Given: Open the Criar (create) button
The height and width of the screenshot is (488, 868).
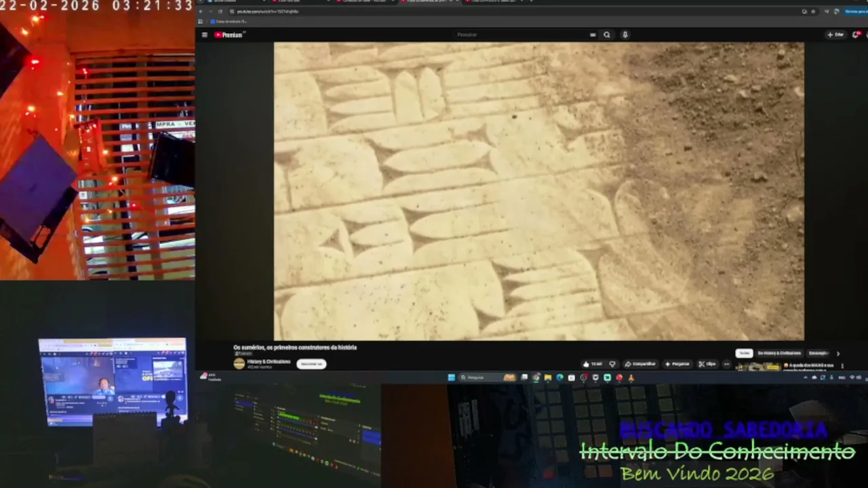Looking at the screenshot, I should pos(835,35).
